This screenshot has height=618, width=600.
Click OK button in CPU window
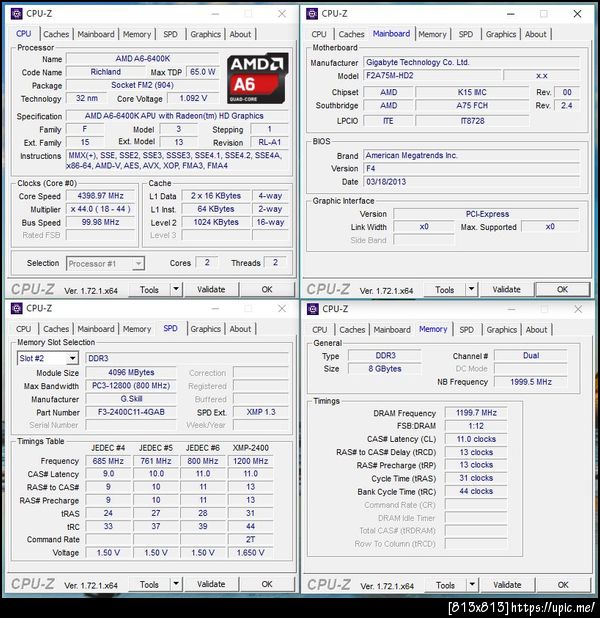coord(267,289)
